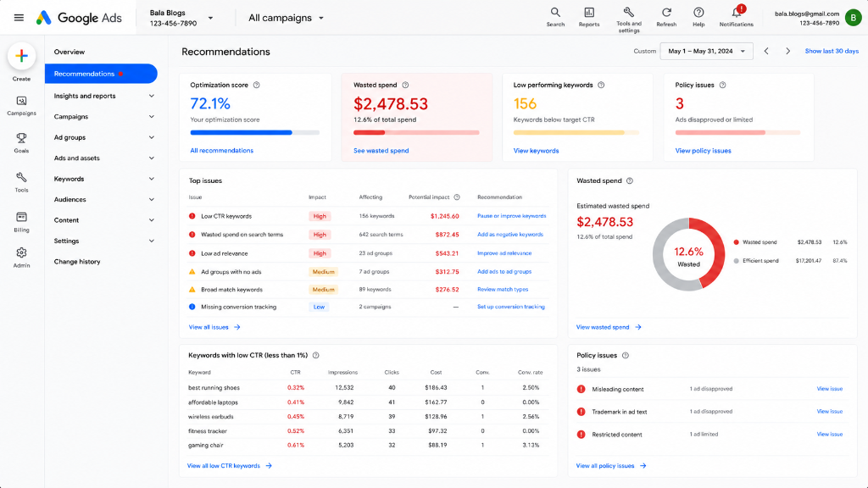Click View all low CTR keywords
868x488 pixels.
click(229, 466)
